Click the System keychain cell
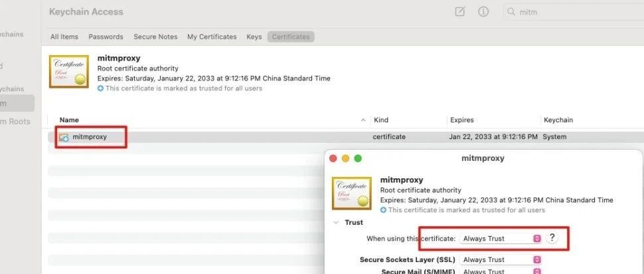 coord(554,136)
